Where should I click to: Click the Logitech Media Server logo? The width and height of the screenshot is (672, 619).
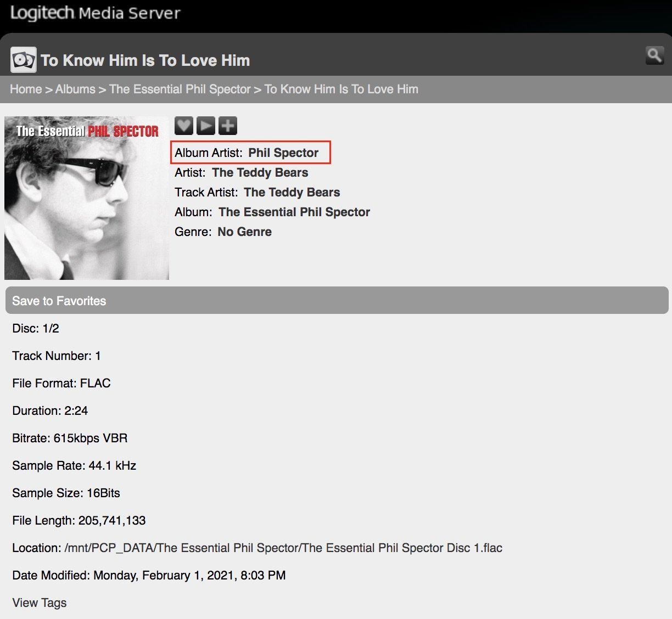pyautogui.click(x=95, y=13)
